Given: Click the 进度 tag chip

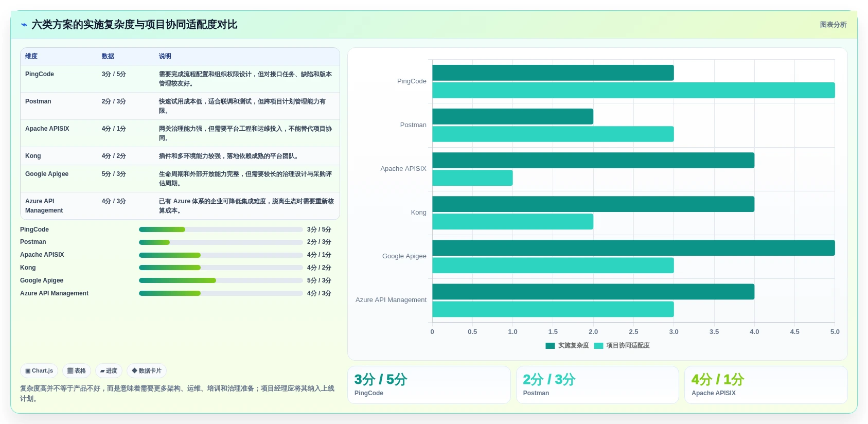Looking at the screenshot, I should pyautogui.click(x=109, y=370).
